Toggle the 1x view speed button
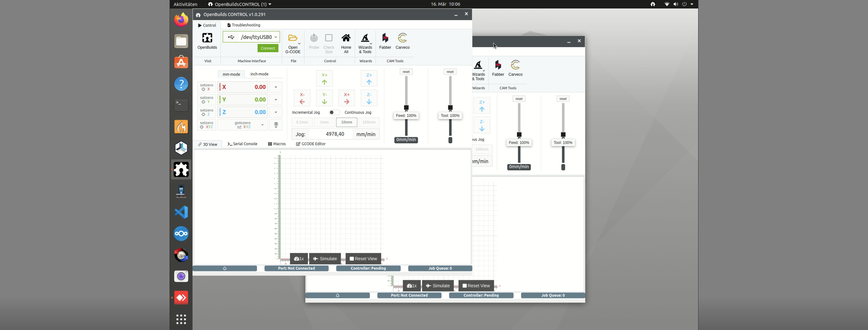The height and width of the screenshot is (330, 868). (x=298, y=259)
